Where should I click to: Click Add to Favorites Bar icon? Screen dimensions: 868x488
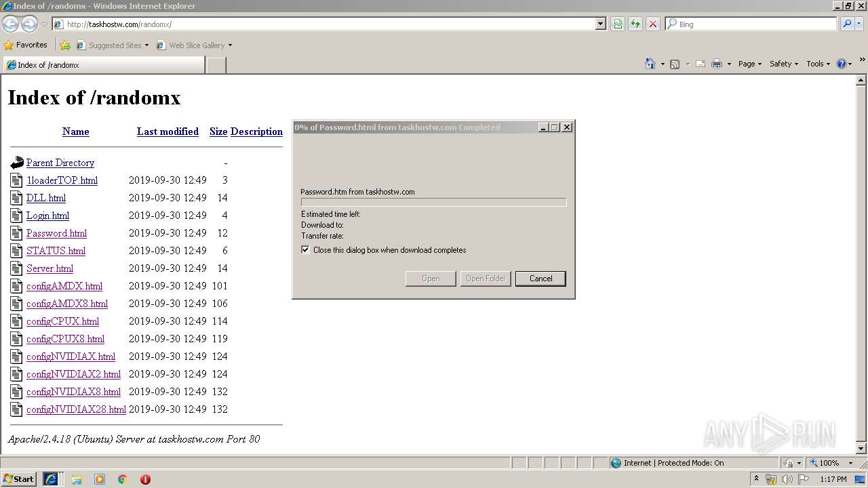[x=65, y=45]
